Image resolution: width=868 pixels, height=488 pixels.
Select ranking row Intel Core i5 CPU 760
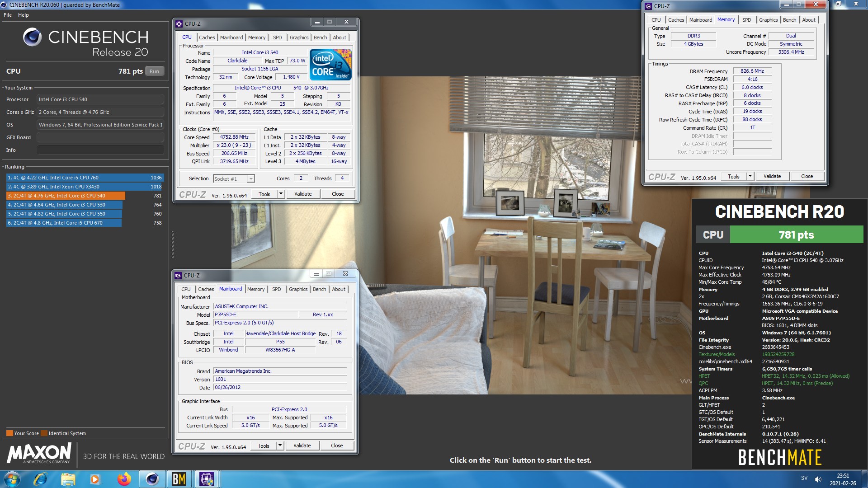click(85, 178)
